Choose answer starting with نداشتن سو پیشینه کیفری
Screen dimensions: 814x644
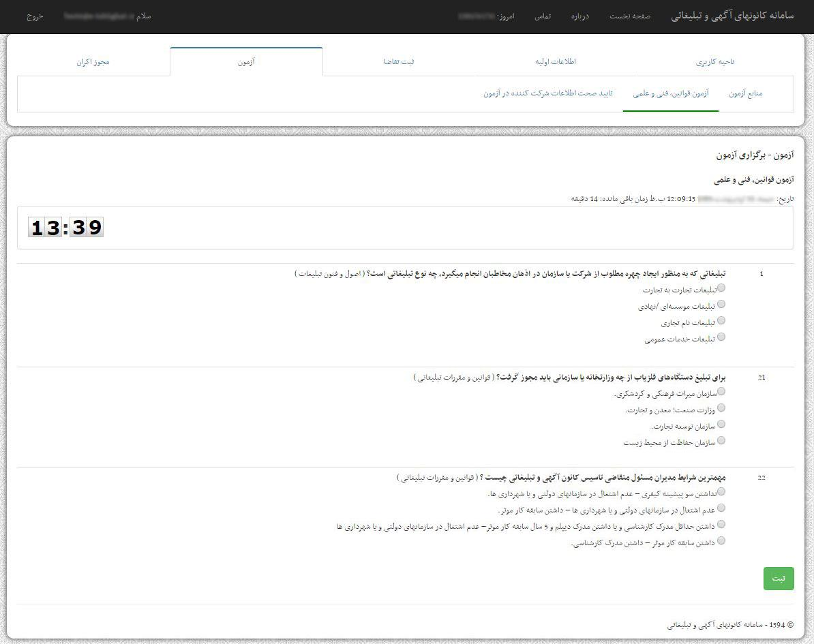(721, 492)
